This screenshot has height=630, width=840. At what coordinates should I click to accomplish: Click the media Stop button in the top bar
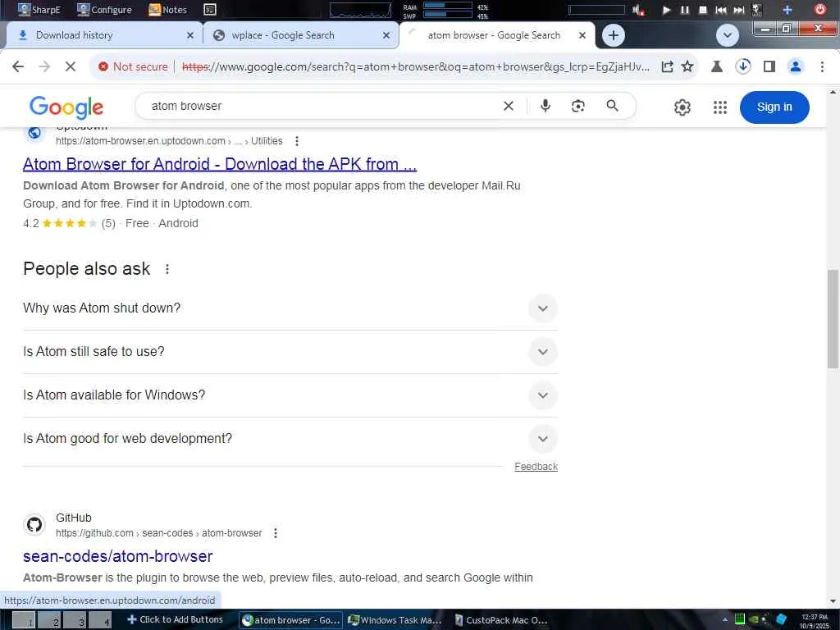click(703, 10)
